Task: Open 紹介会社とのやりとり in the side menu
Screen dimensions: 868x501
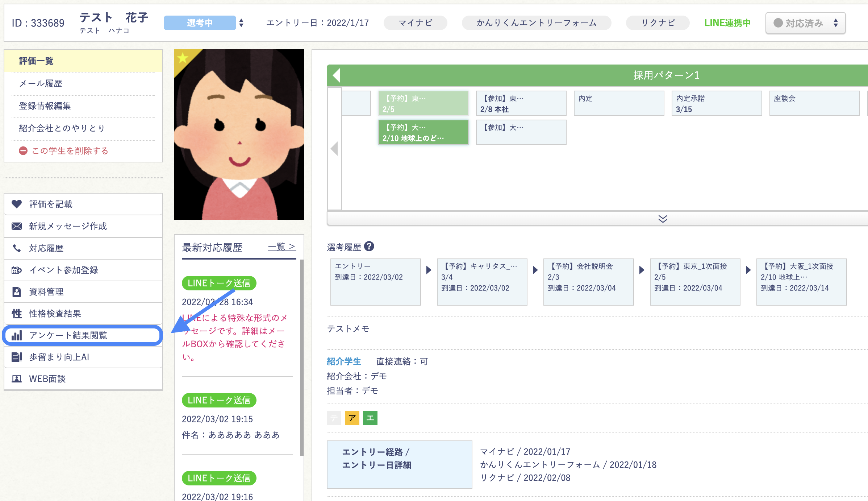Action: [83, 128]
